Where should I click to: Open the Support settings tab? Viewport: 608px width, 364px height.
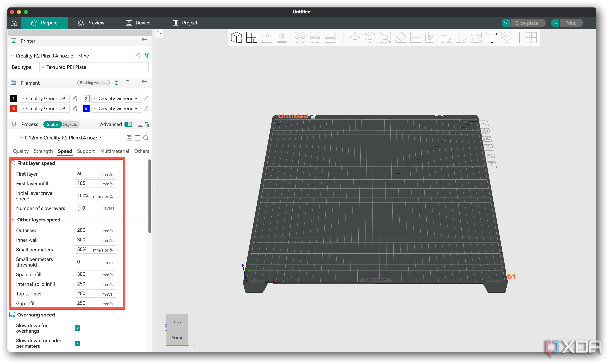(86, 151)
